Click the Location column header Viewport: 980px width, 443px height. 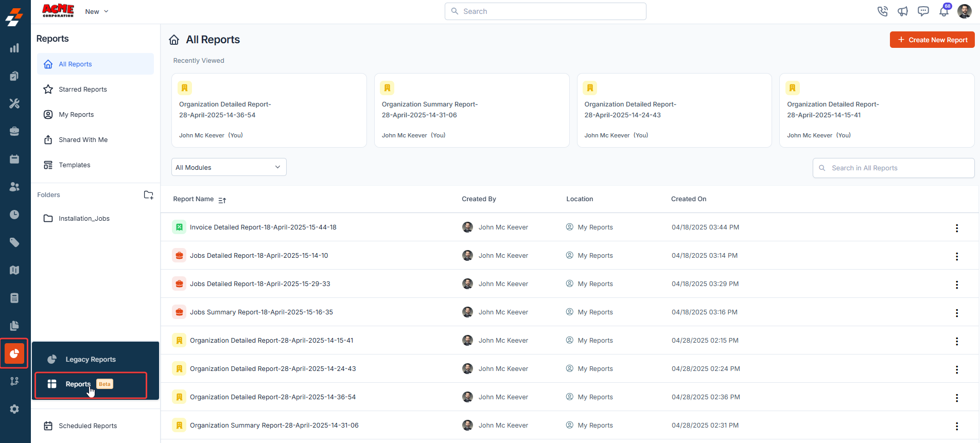[x=580, y=199]
